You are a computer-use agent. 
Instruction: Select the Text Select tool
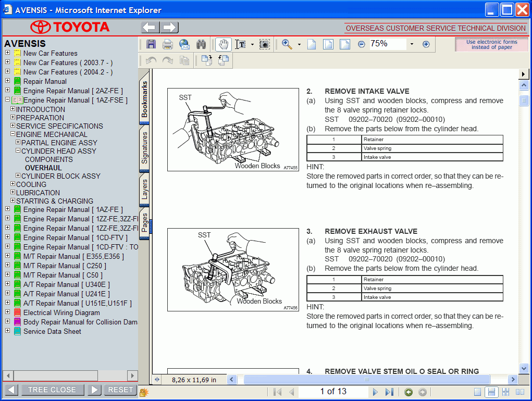click(241, 44)
